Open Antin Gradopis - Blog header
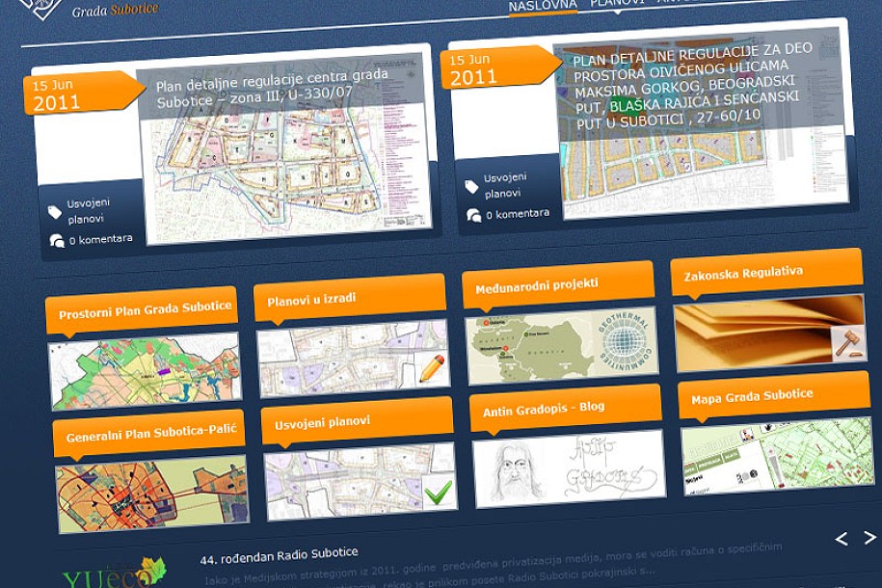The height and width of the screenshot is (588, 882). tap(565, 409)
